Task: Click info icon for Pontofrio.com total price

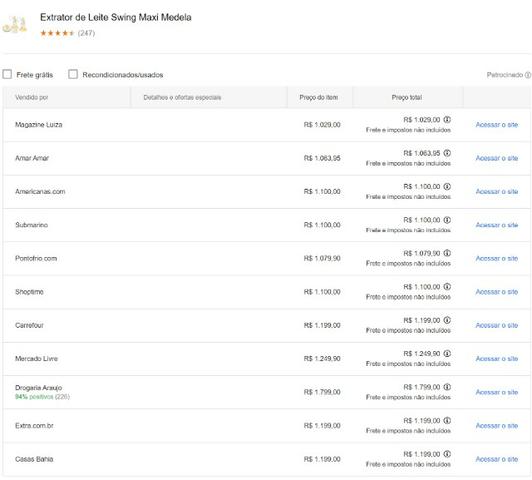Action: click(x=447, y=253)
